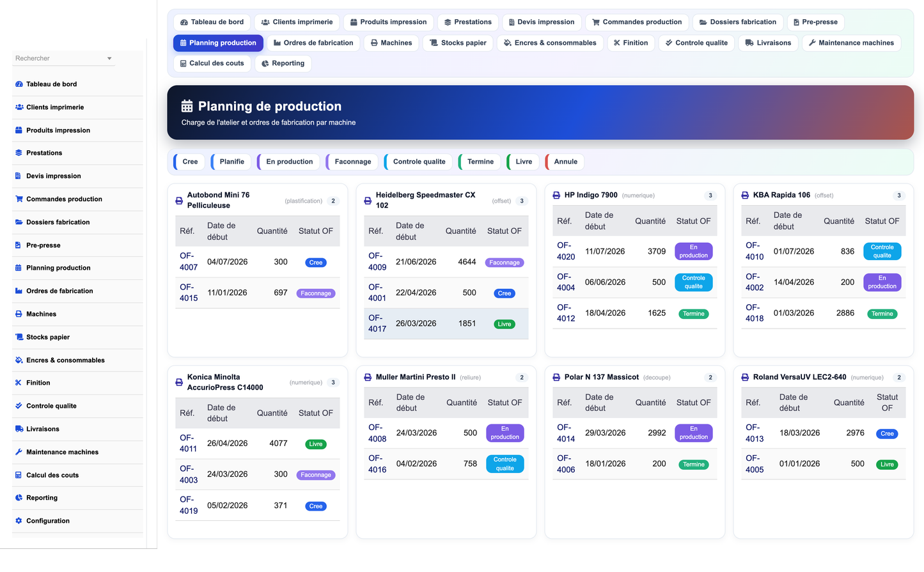Screen dimensions: 924x572
Task: Click the Tableau de bord icon in sidebar
Action: click(19, 84)
